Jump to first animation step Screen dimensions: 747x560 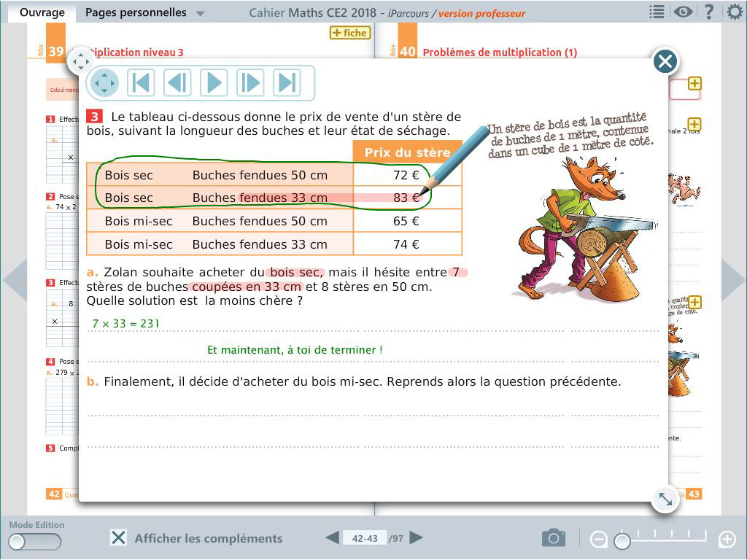point(141,82)
